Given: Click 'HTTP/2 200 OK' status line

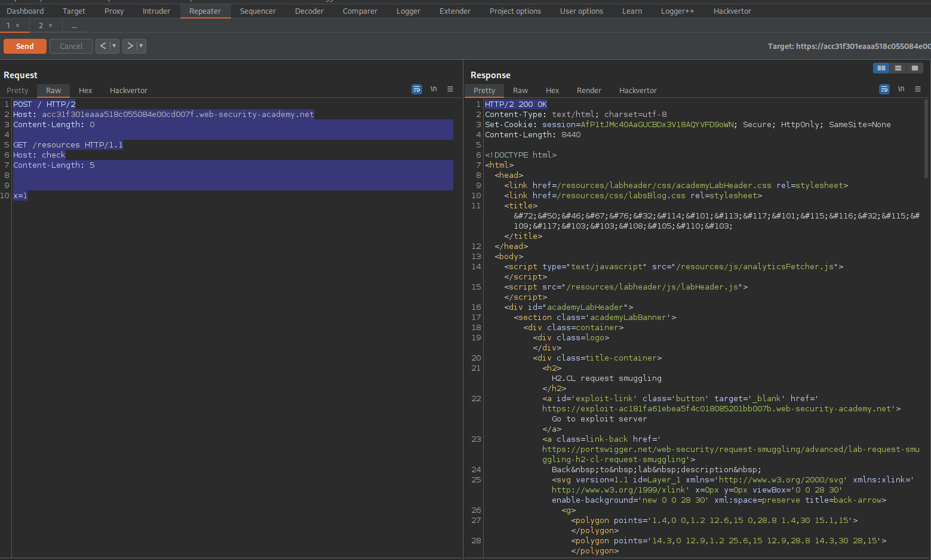Looking at the screenshot, I should coord(516,104).
